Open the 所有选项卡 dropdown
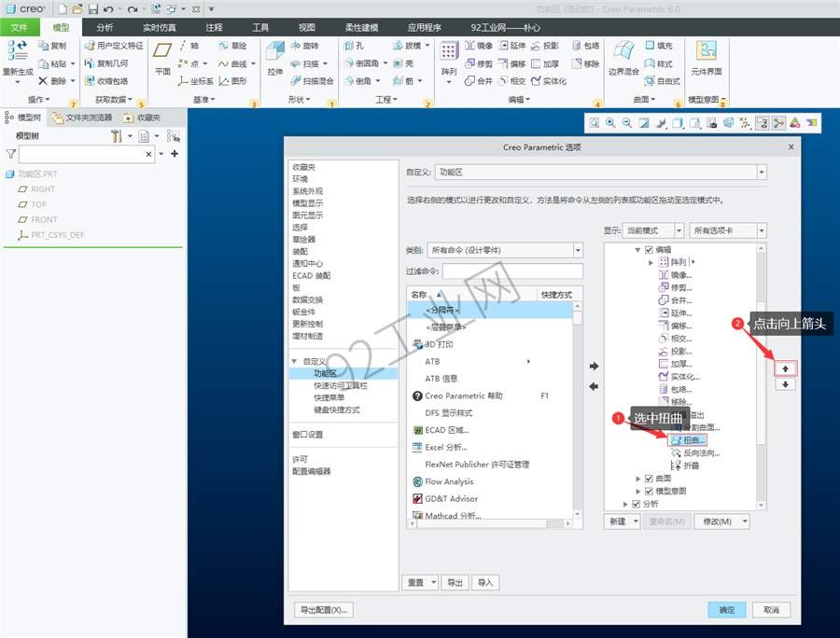This screenshot has width=840, height=638. tap(727, 230)
